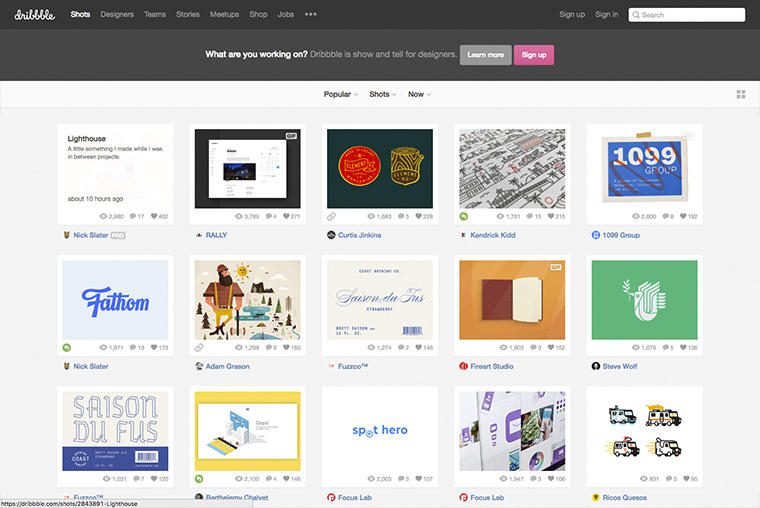Open the green bird logo shot thumbnail
The image size is (760, 508).
pos(644,300)
